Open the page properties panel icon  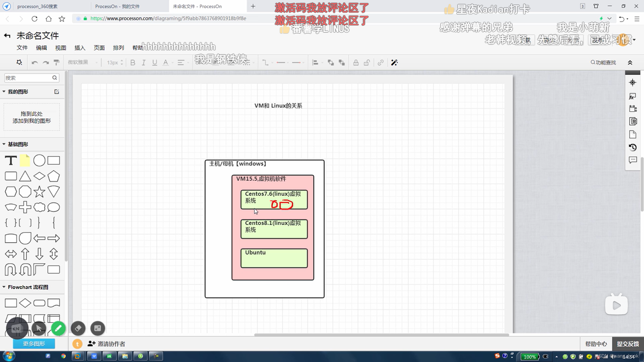pyautogui.click(x=633, y=135)
